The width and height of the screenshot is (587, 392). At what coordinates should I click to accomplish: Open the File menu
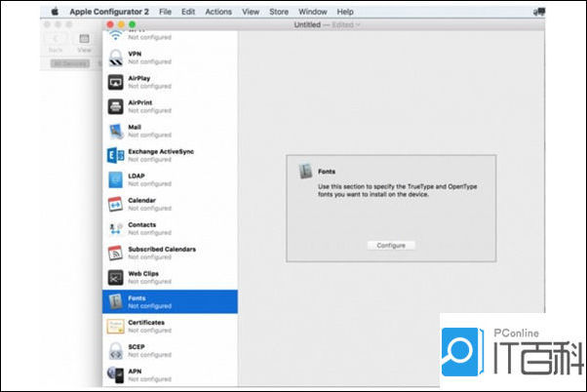[165, 12]
